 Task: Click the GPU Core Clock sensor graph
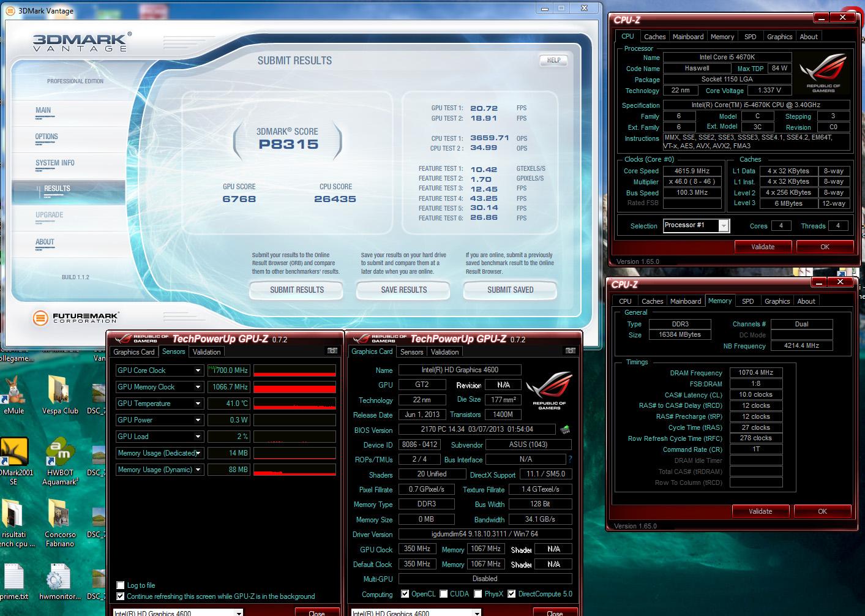pos(294,370)
